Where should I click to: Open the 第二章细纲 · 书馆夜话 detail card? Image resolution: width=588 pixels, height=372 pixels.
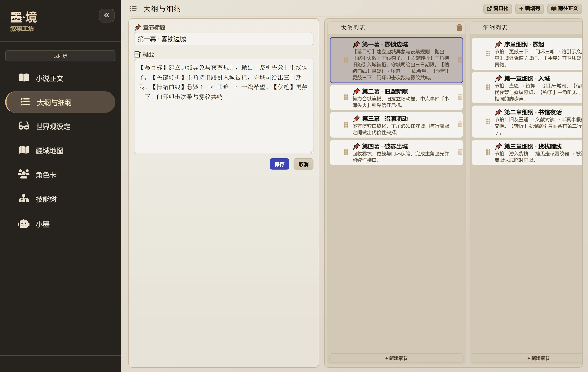click(x=527, y=122)
